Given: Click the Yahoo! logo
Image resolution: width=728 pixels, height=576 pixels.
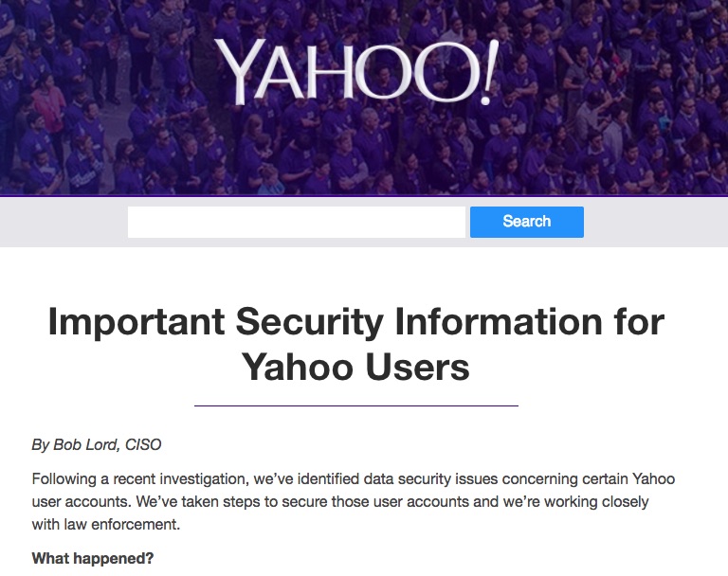Looking at the screenshot, I should [x=356, y=71].
